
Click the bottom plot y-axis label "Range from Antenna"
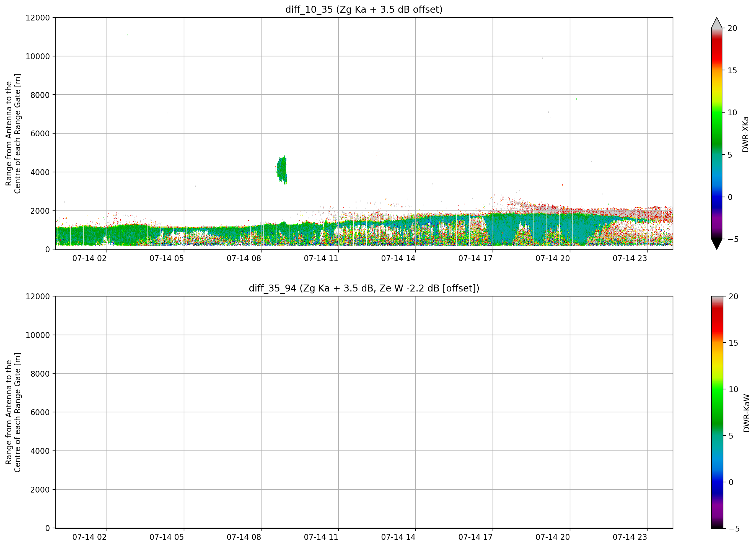pyautogui.click(x=13, y=412)
